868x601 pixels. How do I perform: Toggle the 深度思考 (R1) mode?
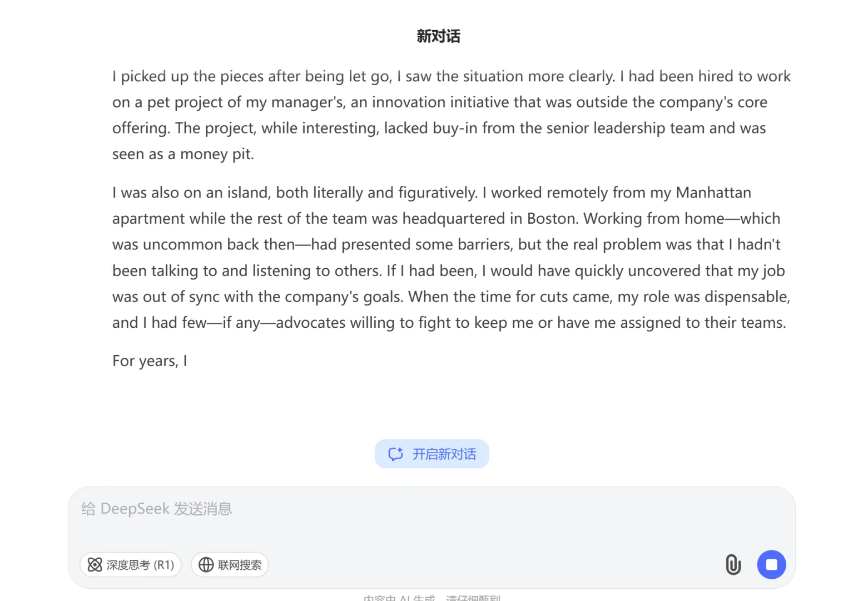click(x=131, y=565)
